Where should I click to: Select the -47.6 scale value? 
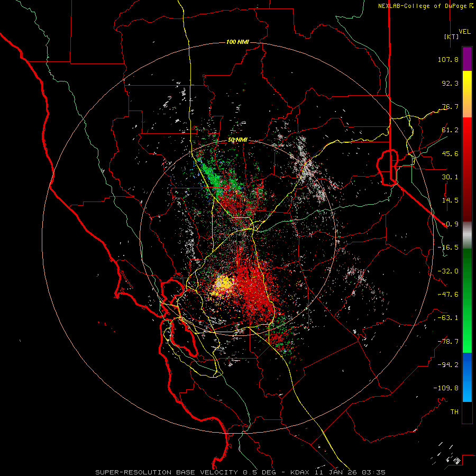click(448, 295)
